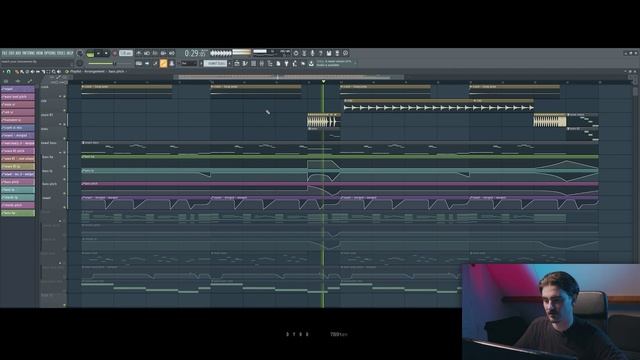This screenshot has height=360, width=640.
Task: Open the Playlist view icon
Action: (x=237, y=64)
